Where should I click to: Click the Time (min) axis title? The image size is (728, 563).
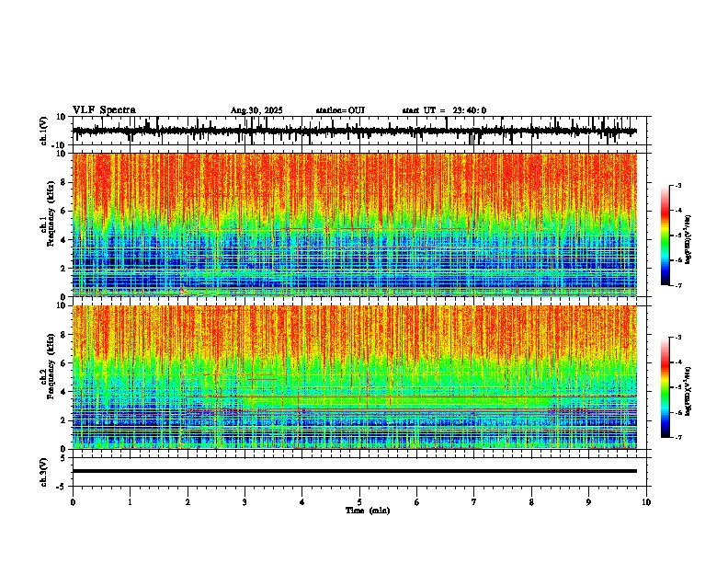[368, 511]
